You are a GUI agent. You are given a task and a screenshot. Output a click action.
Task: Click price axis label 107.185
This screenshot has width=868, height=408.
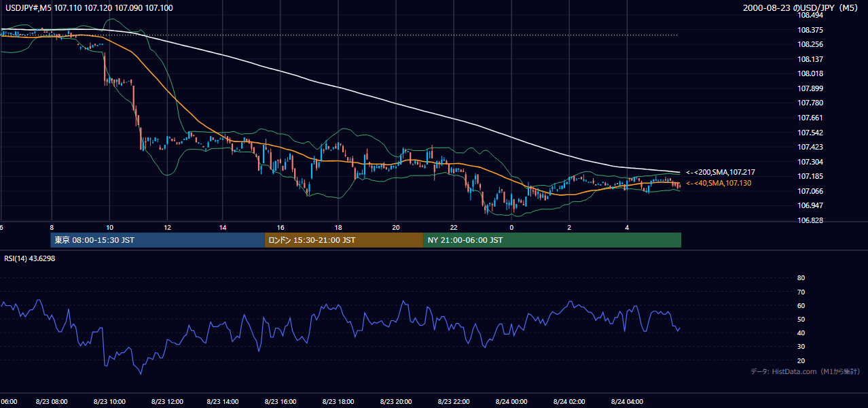pyautogui.click(x=810, y=176)
